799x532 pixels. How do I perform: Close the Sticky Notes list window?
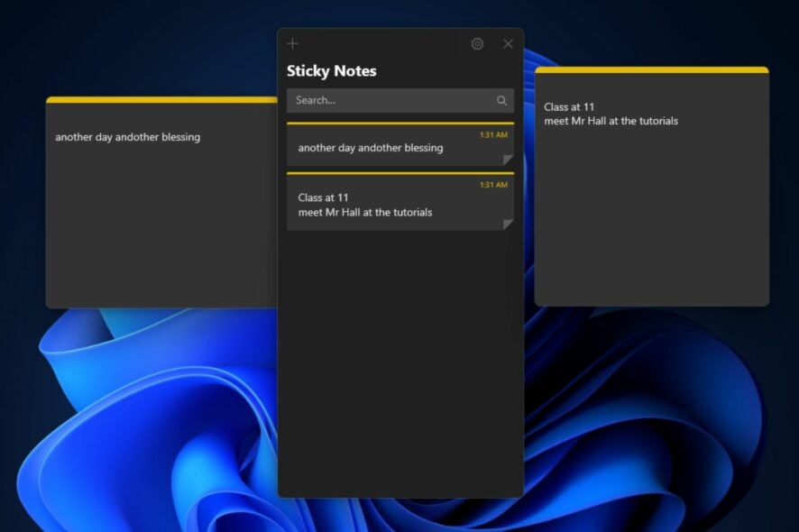point(508,44)
